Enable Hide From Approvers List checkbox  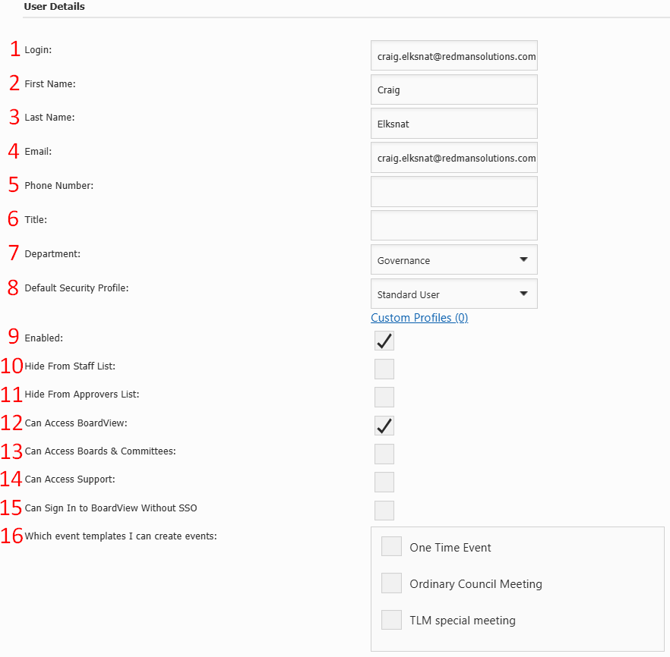(384, 397)
